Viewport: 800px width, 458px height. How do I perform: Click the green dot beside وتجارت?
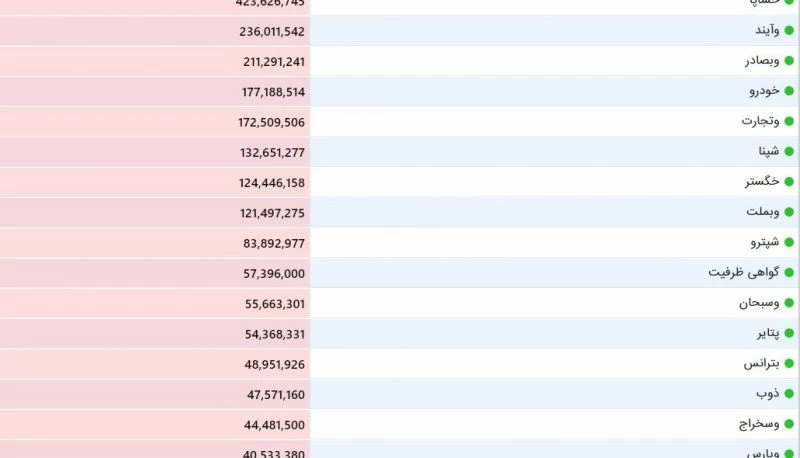click(x=789, y=121)
